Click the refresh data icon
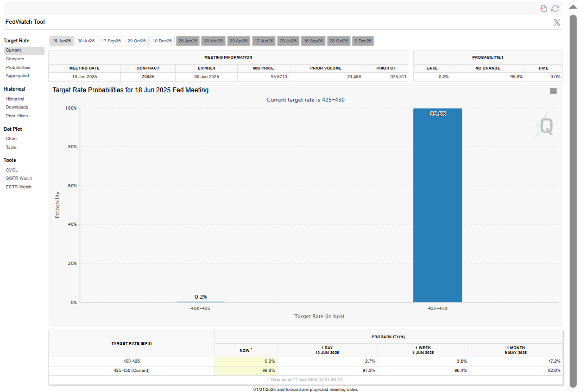Image resolution: width=587 pixels, height=392 pixels. 555,8
